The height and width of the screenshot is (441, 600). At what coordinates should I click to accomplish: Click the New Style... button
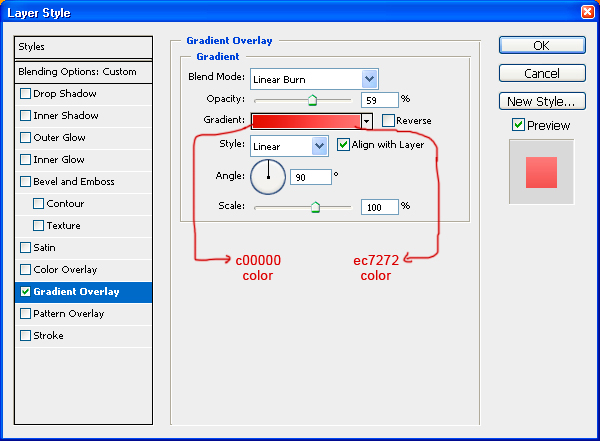pyautogui.click(x=542, y=101)
